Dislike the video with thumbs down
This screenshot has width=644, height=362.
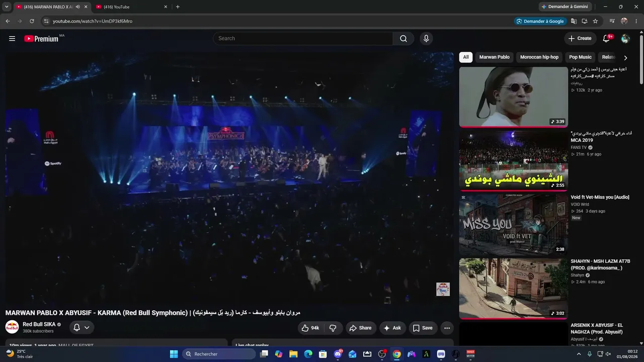[333, 328]
